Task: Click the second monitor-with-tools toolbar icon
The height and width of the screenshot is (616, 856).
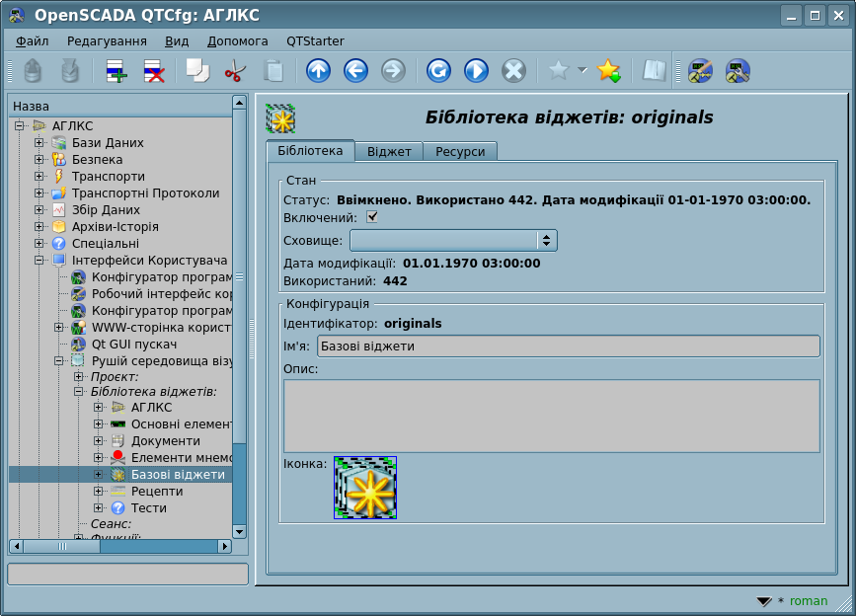Action: click(x=739, y=71)
